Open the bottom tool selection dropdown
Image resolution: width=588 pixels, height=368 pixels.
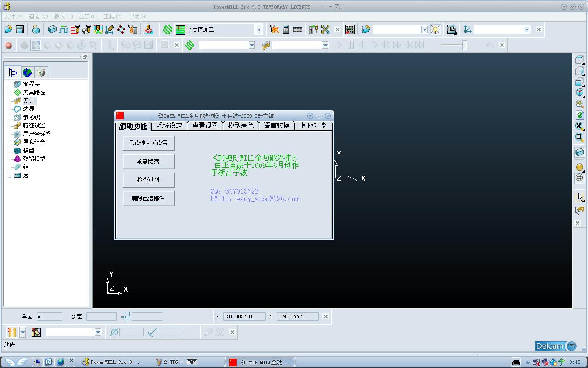[x=98, y=332]
